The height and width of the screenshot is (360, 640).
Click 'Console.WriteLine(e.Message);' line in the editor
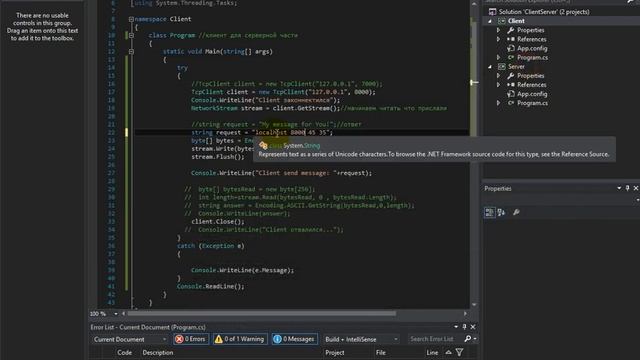(242, 270)
